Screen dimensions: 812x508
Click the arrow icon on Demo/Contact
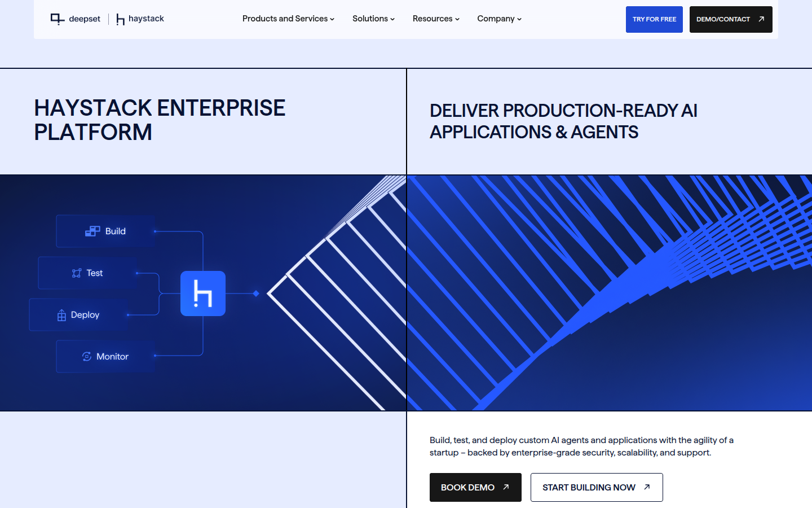[761, 19]
